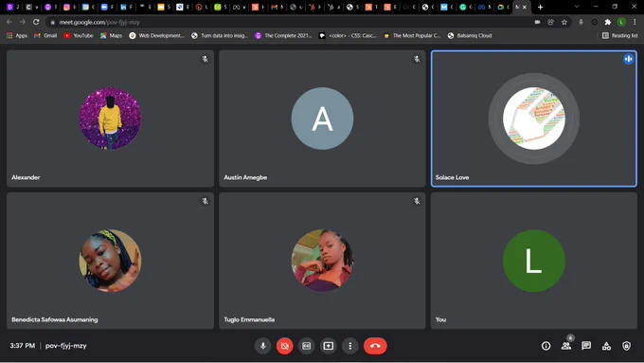Click speaking indicator on Solace Love's tile
This screenshot has width=644, height=363.
point(629,59)
